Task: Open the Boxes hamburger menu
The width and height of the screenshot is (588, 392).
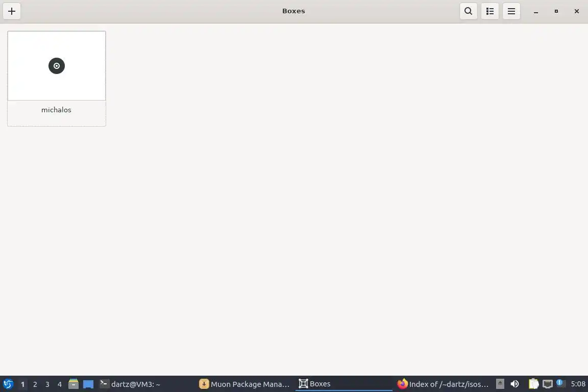Action: [x=511, y=11]
